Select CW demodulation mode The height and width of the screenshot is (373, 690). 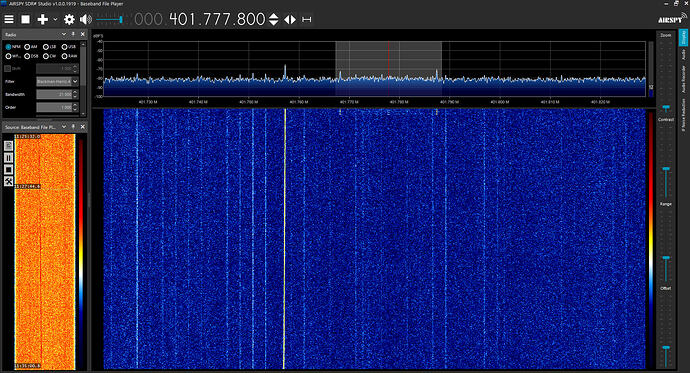pos(49,56)
